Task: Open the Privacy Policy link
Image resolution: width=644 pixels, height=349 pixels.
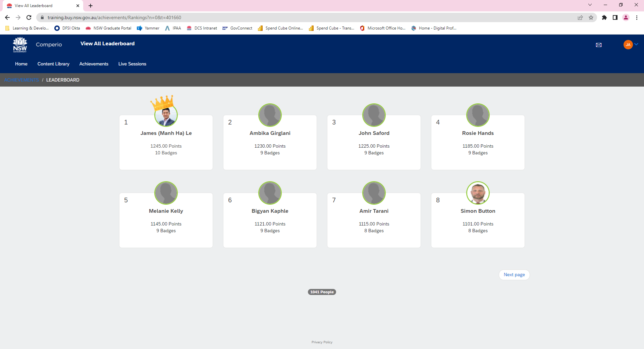Action: 322,342
